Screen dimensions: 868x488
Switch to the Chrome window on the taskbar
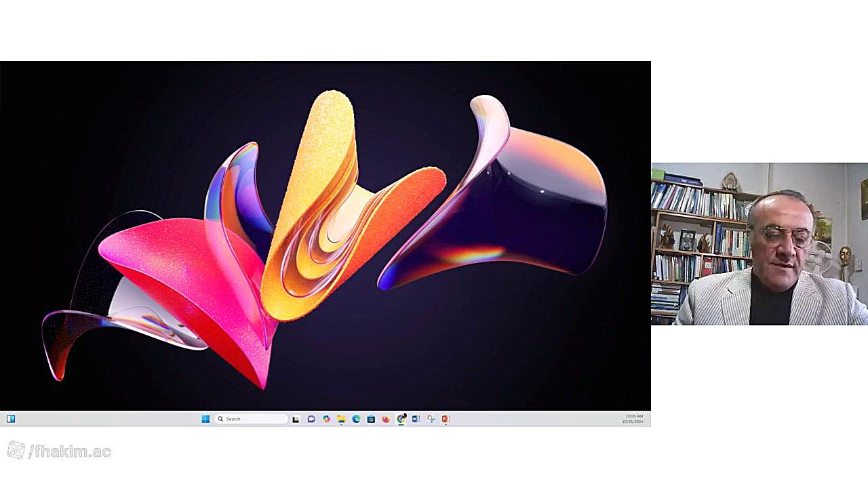(x=401, y=419)
